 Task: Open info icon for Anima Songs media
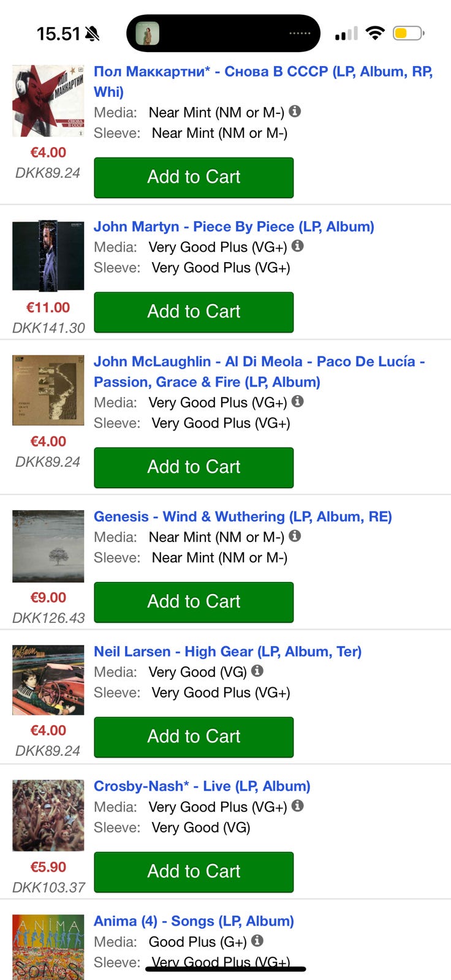(257, 940)
